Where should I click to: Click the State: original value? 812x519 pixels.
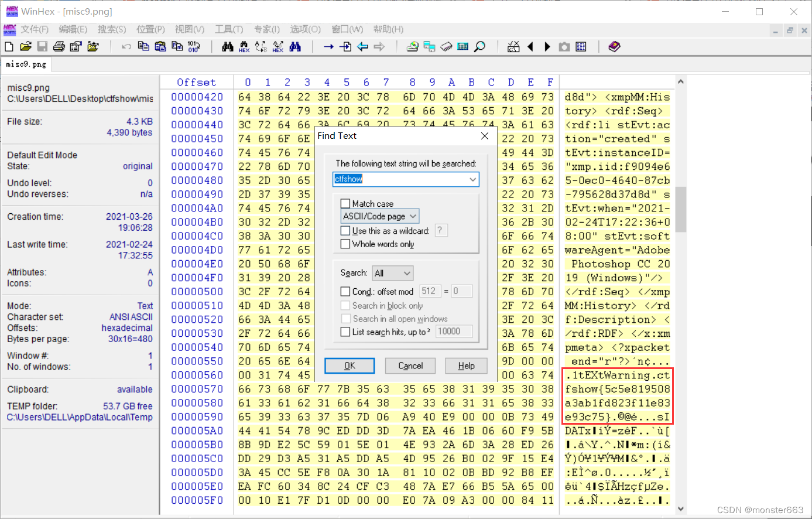[x=138, y=166]
